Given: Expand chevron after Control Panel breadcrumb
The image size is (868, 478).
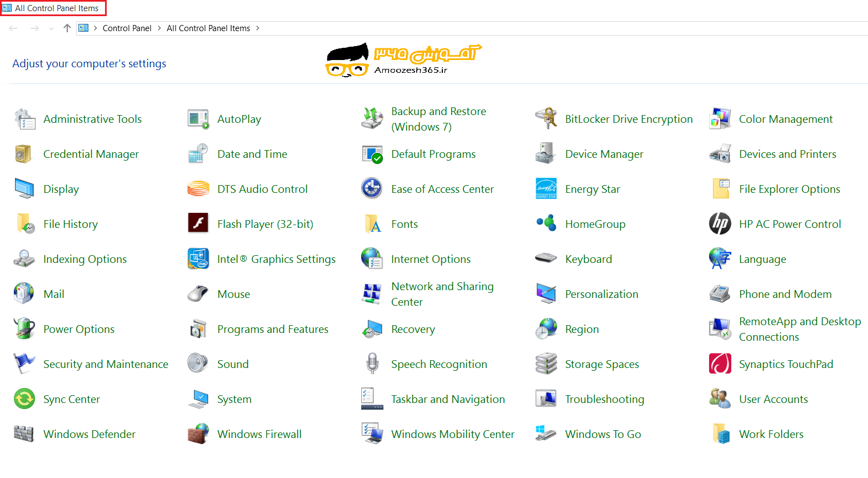Looking at the screenshot, I should coord(159,28).
